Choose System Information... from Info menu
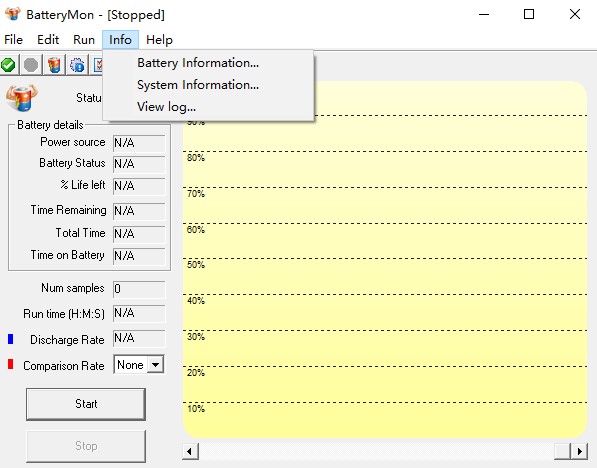The height and width of the screenshot is (468, 597). 208,85
